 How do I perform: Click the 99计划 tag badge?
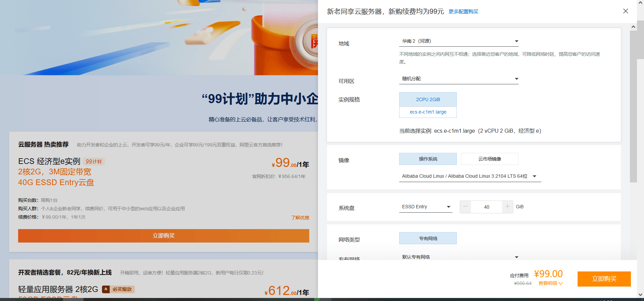click(94, 162)
